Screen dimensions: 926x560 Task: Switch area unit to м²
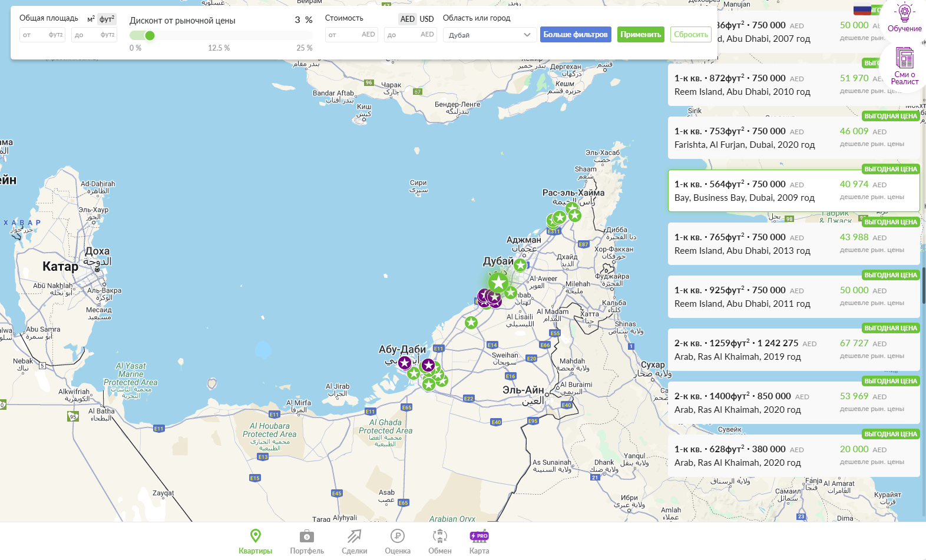click(91, 19)
